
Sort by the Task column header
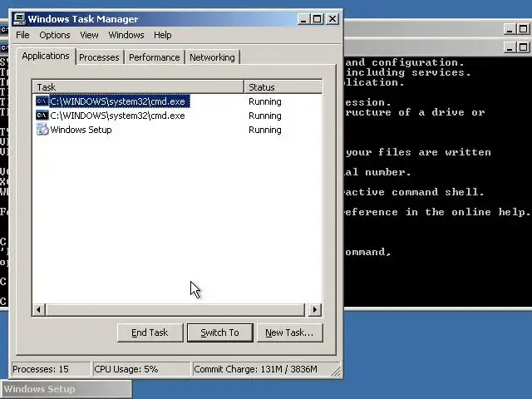click(x=138, y=87)
